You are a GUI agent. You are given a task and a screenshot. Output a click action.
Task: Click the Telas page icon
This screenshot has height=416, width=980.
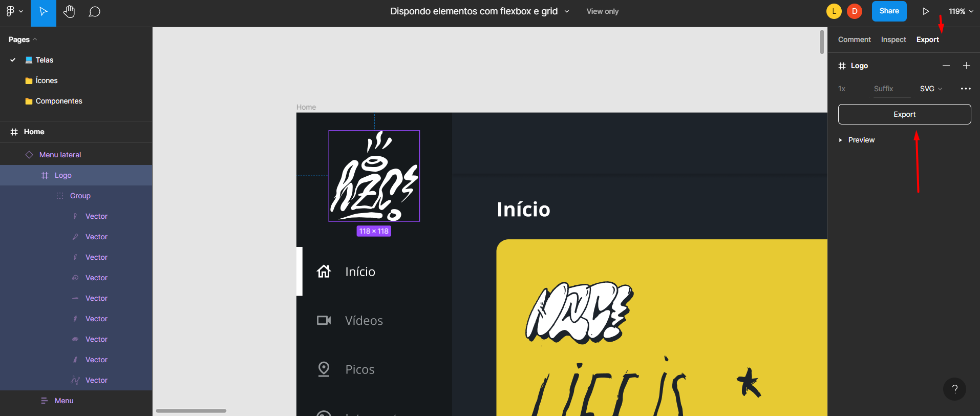pyautogui.click(x=29, y=60)
